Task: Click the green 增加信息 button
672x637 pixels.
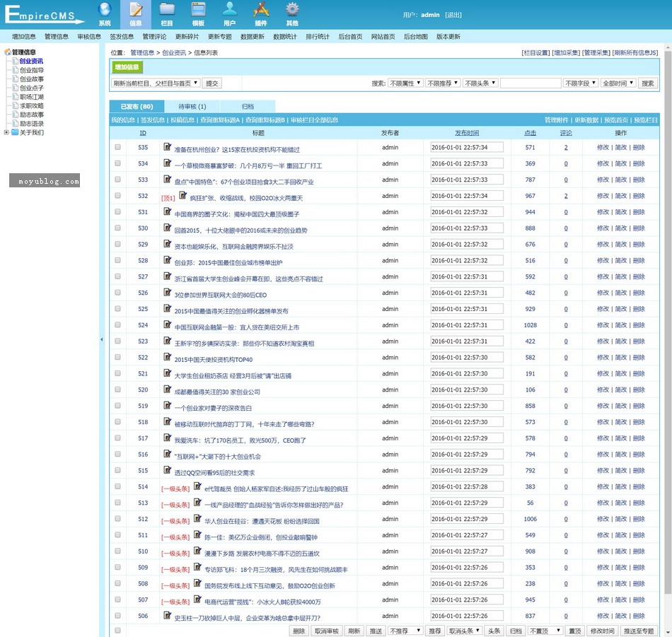Action: point(127,67)
